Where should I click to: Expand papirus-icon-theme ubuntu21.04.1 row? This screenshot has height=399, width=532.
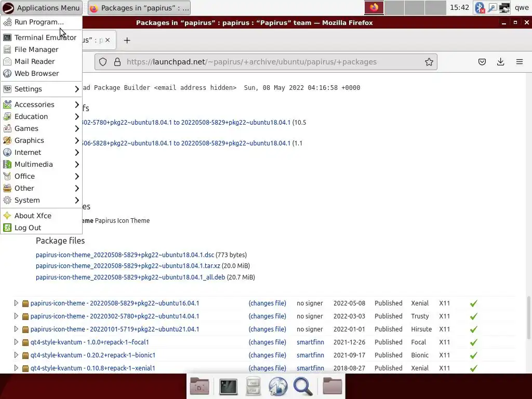(x=16, y=329)
